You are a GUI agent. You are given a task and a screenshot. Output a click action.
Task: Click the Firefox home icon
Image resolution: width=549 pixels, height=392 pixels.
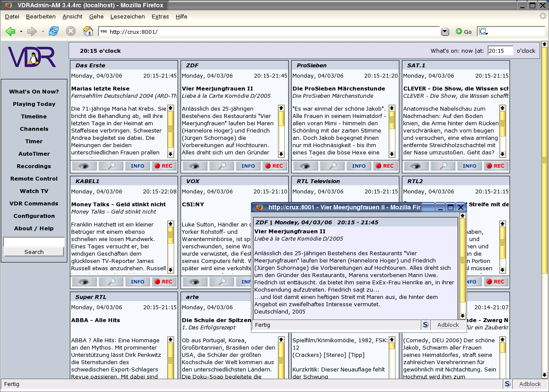click(88, 31)
